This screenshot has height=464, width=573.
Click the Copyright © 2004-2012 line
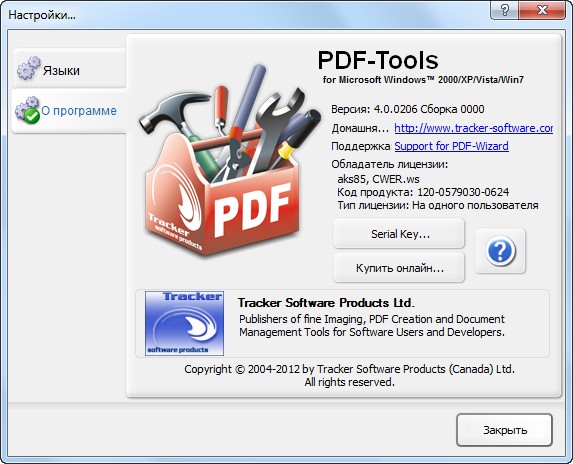(349, 369)
